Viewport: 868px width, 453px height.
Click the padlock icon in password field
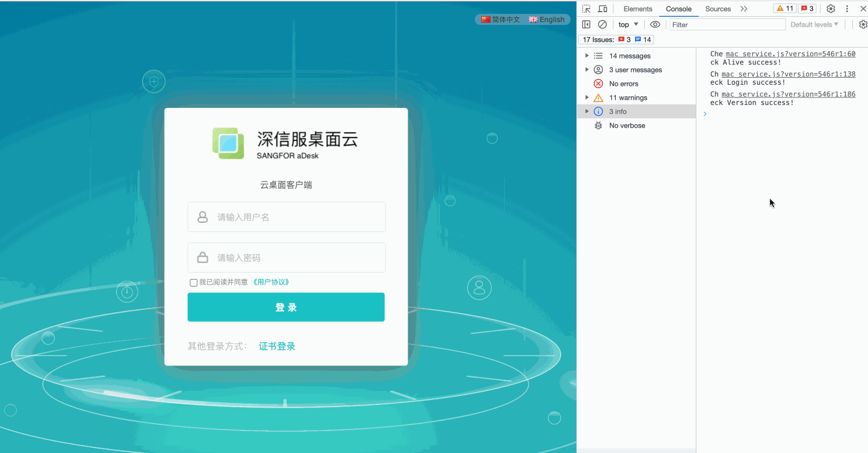(x=202, y=258)
